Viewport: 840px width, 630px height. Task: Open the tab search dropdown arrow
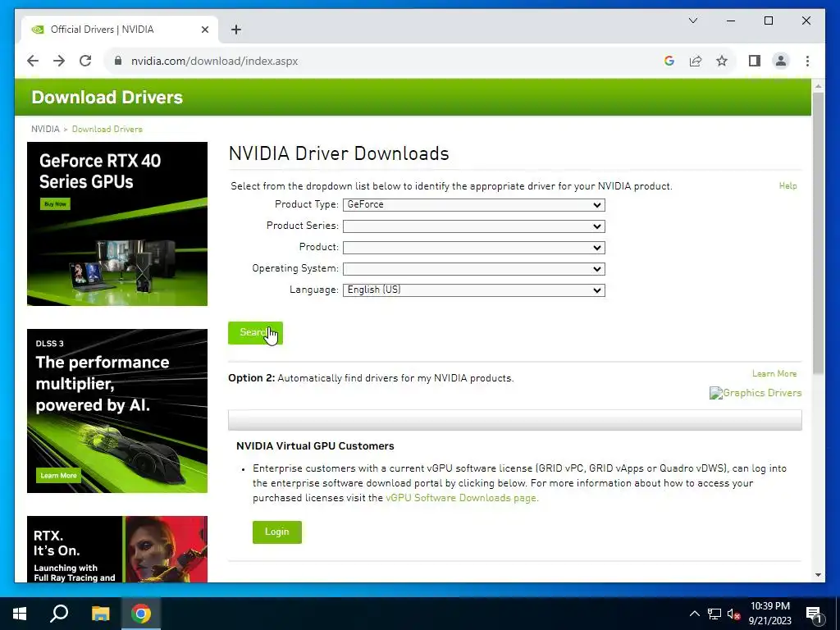(692, 21)
